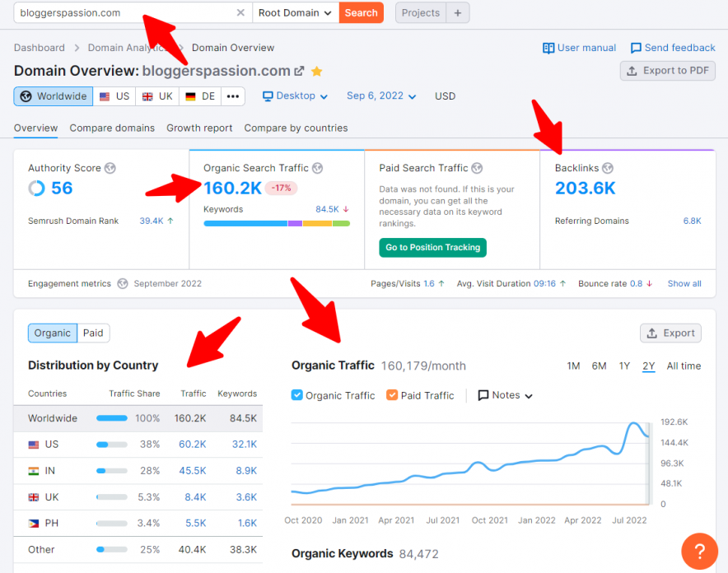Open the Projects button
This screenshot has height=573, width=728.
tap(421, 12)
